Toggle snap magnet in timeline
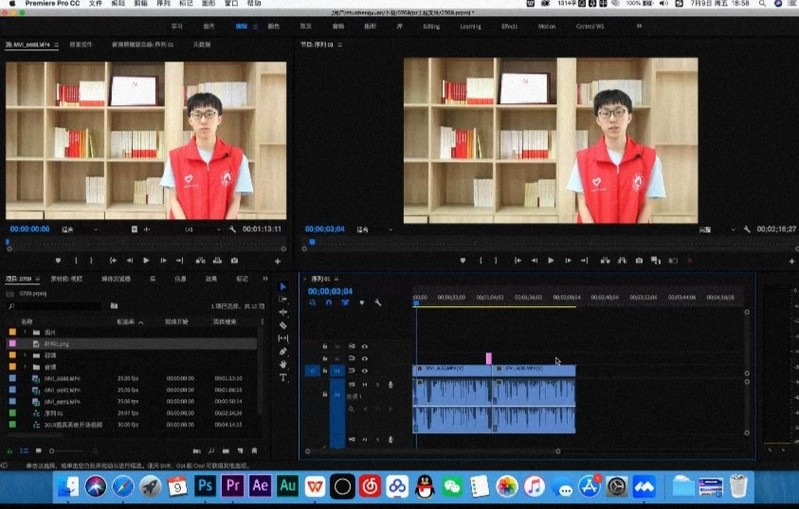 pos(330,303)
